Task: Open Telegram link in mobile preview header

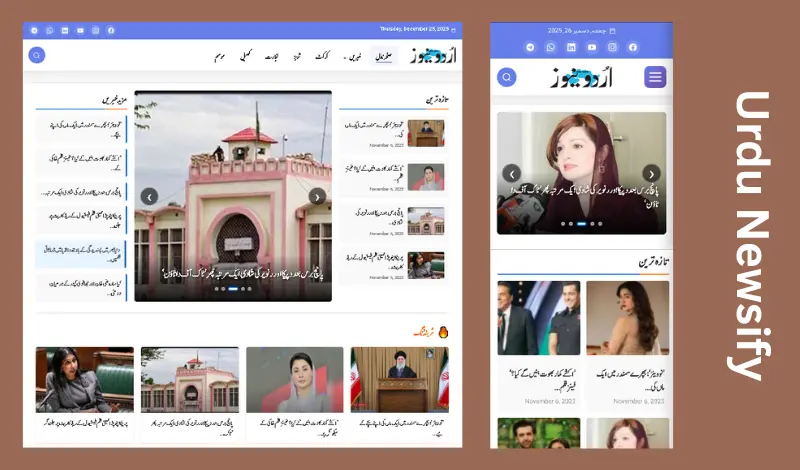Action: 531,47
